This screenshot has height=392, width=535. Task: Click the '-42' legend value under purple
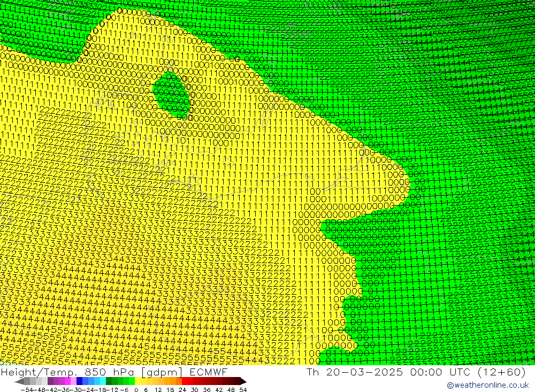(x=50, y=390)
